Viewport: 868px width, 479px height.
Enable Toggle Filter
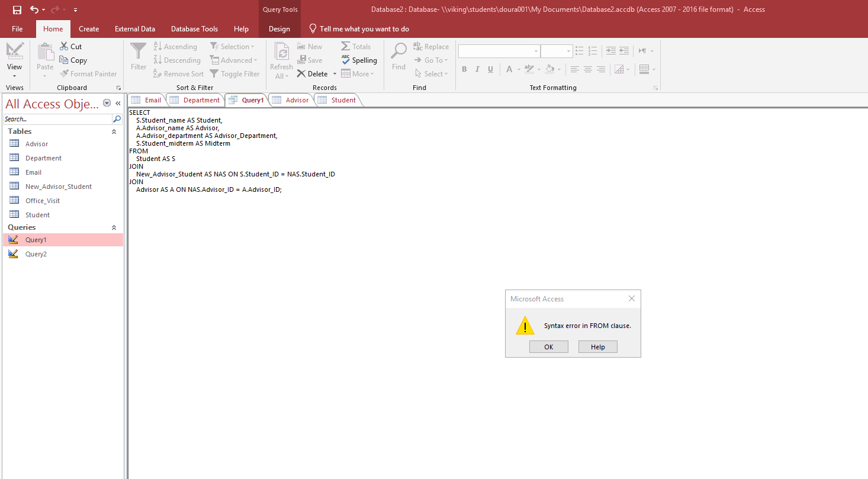click(x=235, y=73)
